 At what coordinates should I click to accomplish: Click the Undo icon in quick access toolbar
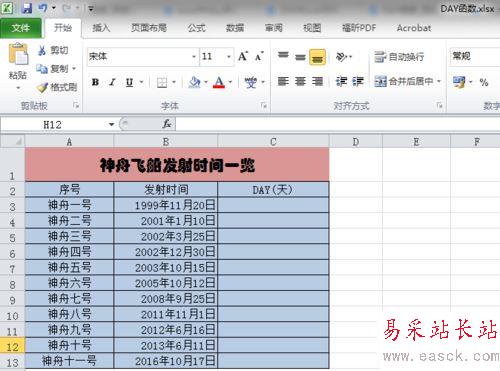[x=43, y=8]
